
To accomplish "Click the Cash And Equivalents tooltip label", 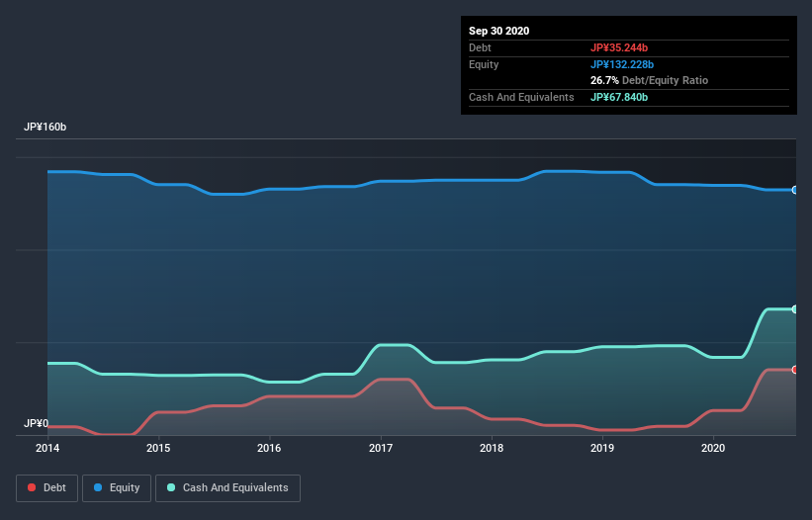I will [521, 97].
